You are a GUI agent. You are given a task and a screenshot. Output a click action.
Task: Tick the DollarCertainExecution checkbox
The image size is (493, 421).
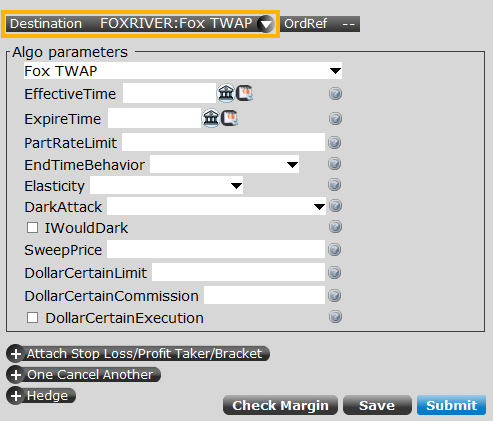pos(32,318)
